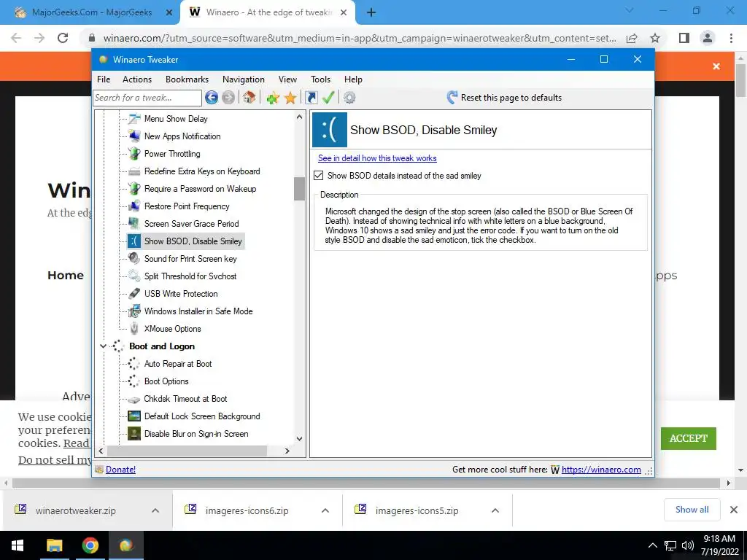Show hidden system tray icons chevron
Viewport: 747px width, 560px height.
point(653,545)
